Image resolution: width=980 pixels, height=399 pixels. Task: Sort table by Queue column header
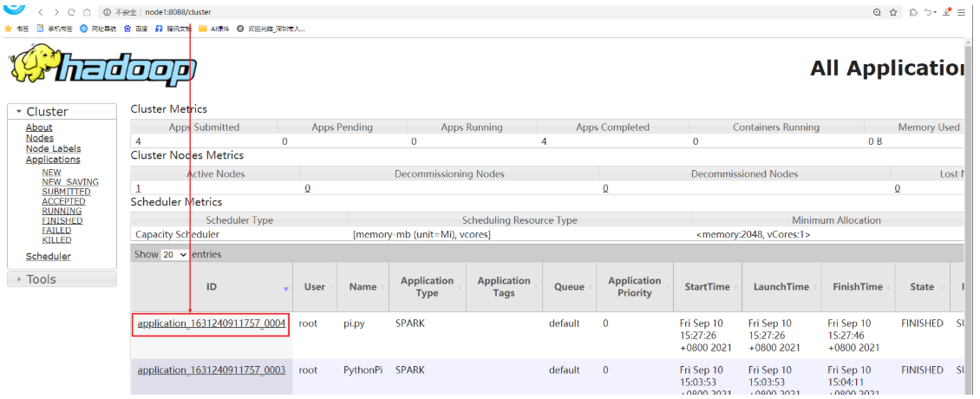click(x=569, y=286)
